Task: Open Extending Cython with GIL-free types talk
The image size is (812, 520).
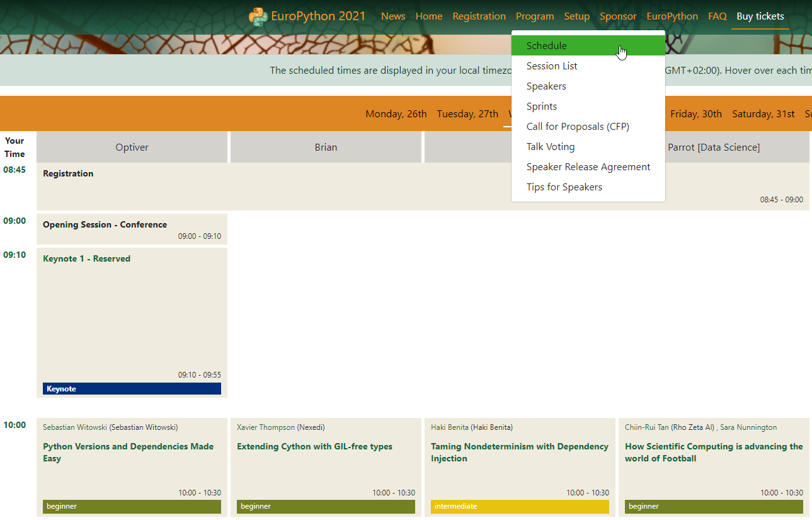Action: 314,447
